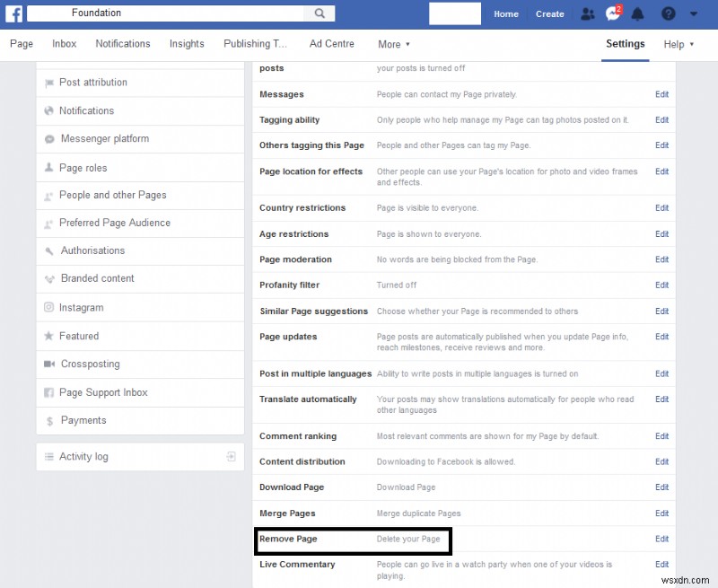Image resolution: width=718 pixels, height=588 pixels.
Task: Click the search magnifier icon
Action: coord(320,13)
